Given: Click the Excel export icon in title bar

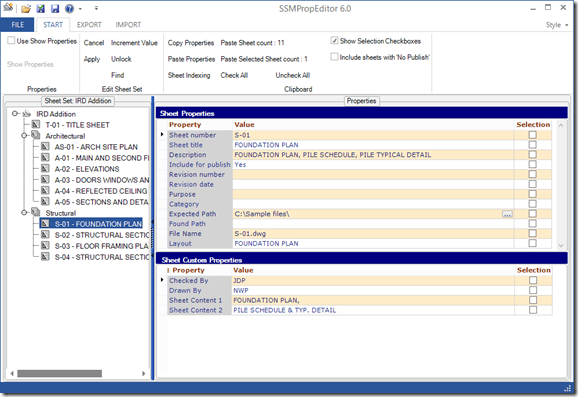Looking at the screenshot, I should coord(40,8).
